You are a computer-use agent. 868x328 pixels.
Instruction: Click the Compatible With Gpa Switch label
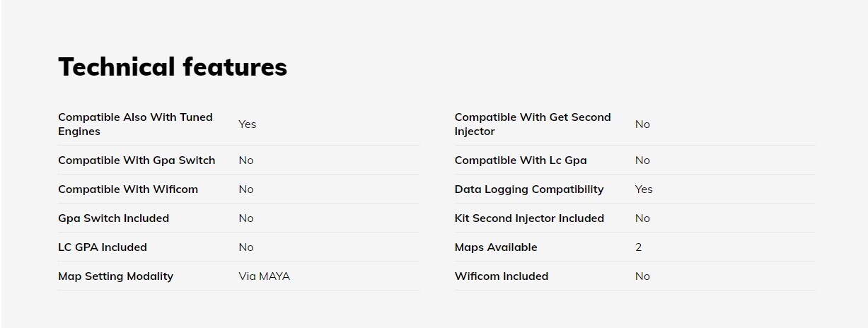coord(137,160)
